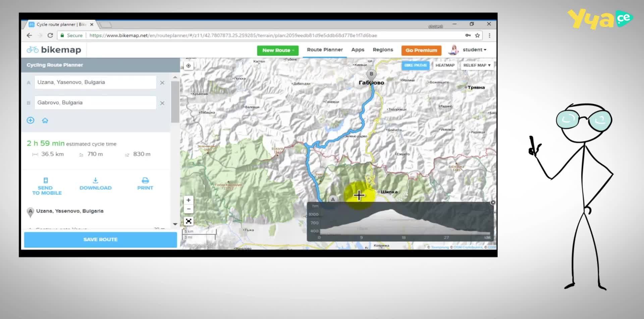Click the Шипка town label on map
Image resolution: width=644 pixels, height=319 pixels.
tap(389, 192)
